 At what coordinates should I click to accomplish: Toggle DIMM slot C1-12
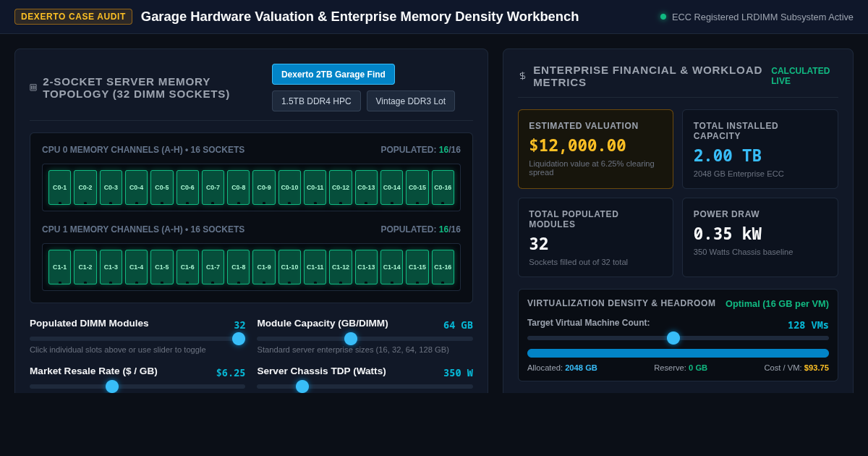pos(341,267)
